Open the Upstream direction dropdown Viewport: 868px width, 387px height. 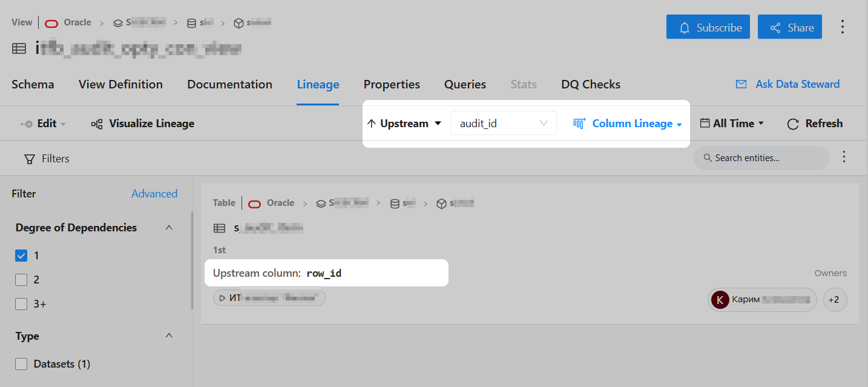coord(405,124)
